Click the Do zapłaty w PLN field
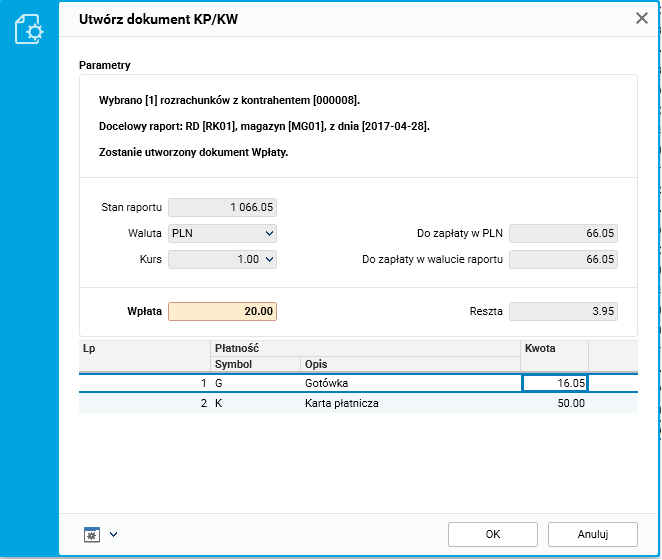 tap(563, 233)
